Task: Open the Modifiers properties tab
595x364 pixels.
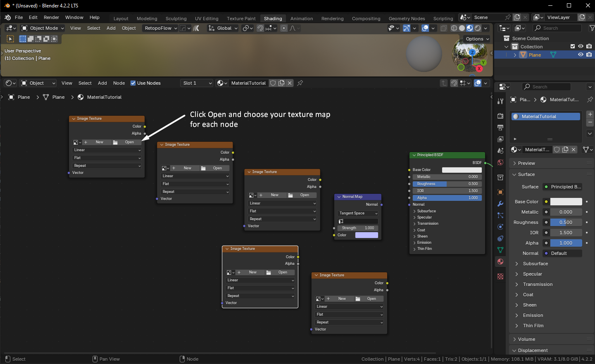Action: click(x=500, y=204)
